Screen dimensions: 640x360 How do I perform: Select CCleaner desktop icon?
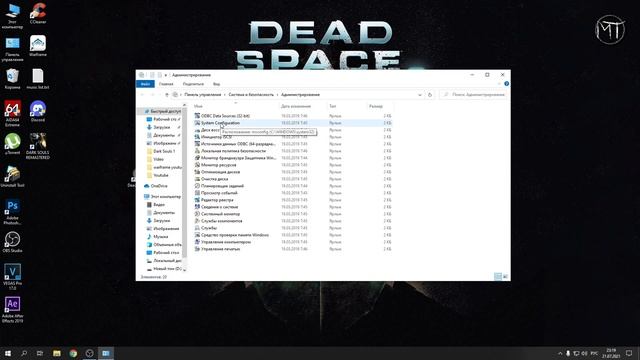pos(38,13)
